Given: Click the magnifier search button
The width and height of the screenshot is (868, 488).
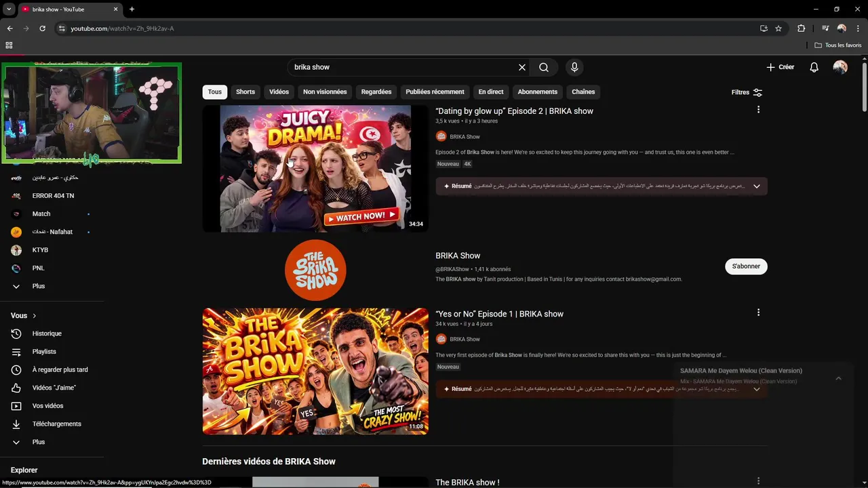Looking at the screenshot, I should point(544,67).
